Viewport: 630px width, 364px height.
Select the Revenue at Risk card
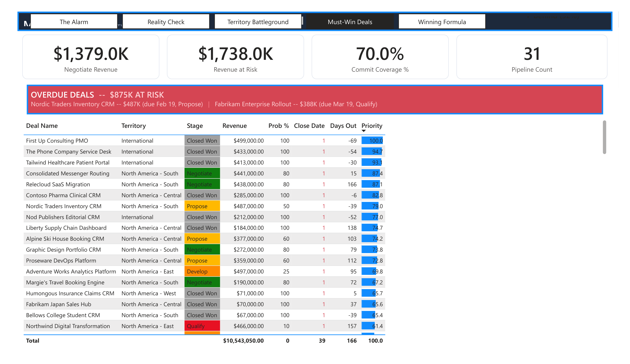pos(235,57)
